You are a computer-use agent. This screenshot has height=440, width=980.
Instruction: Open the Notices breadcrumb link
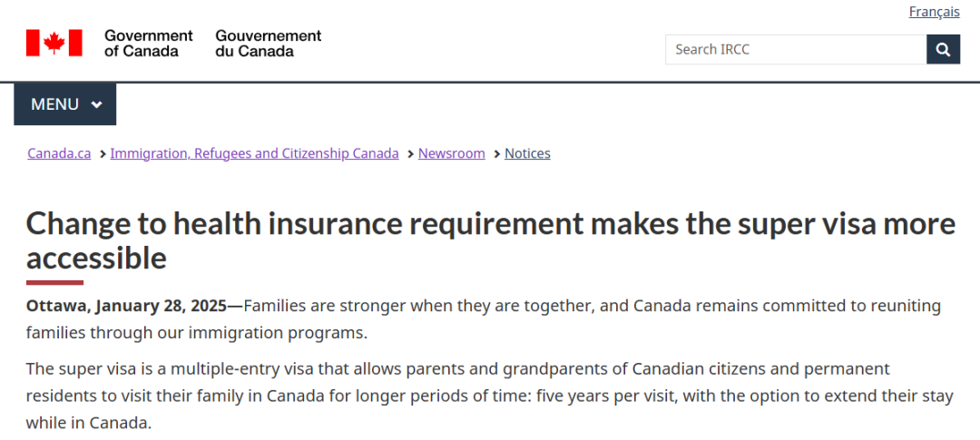tap(527, 153)
